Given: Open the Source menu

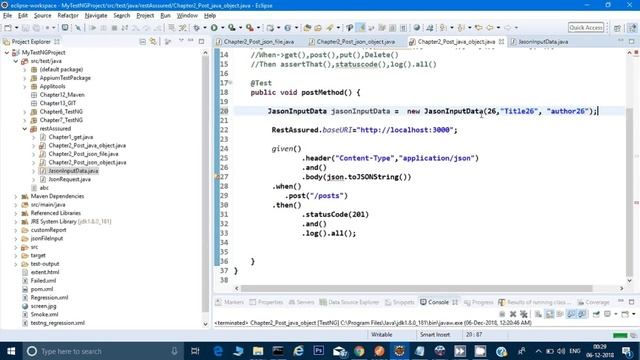Looking at the screenshot, I should (x=42, y=16).
